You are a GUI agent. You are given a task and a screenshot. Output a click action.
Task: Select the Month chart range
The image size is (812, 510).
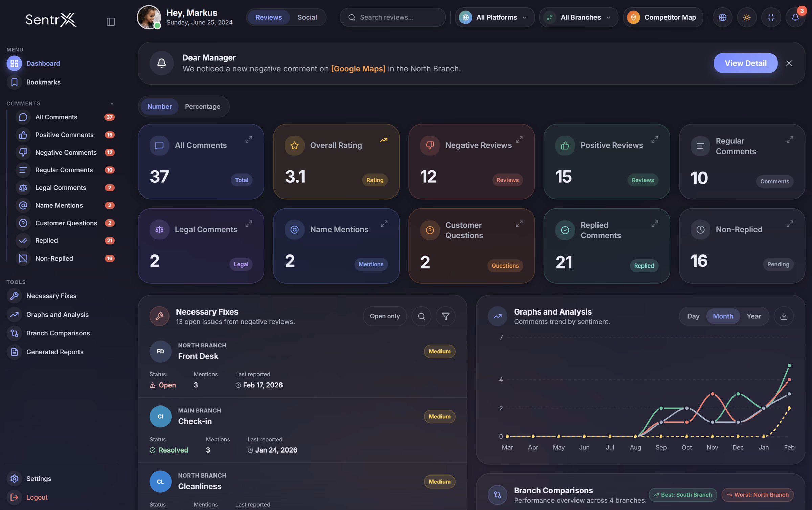pos(723,316)
